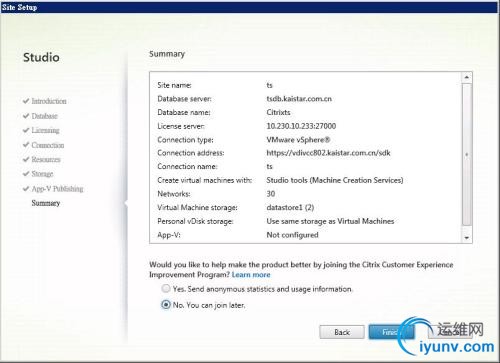Open the Learn more link
500x363 pixels.
tap(251, 275)
